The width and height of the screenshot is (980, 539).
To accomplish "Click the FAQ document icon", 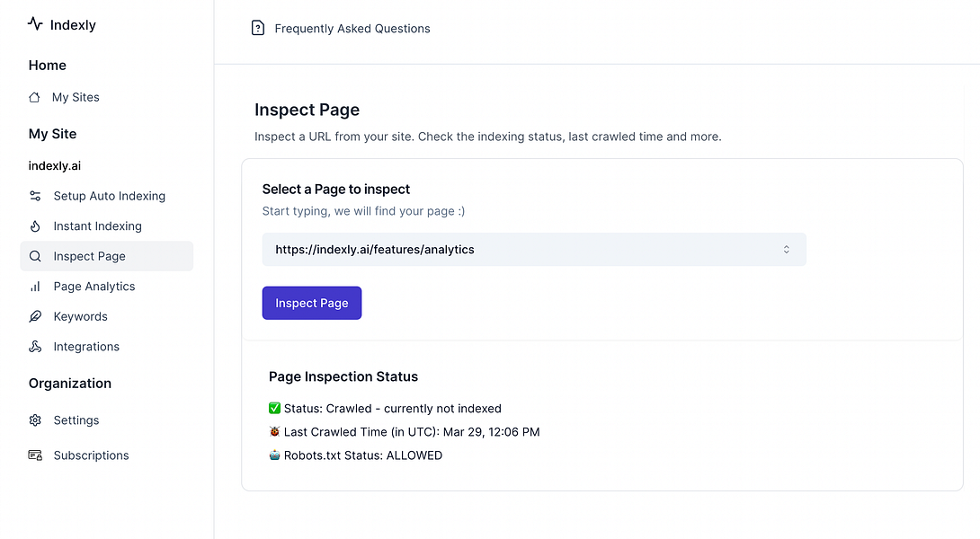I will click(x=258, y=28).
